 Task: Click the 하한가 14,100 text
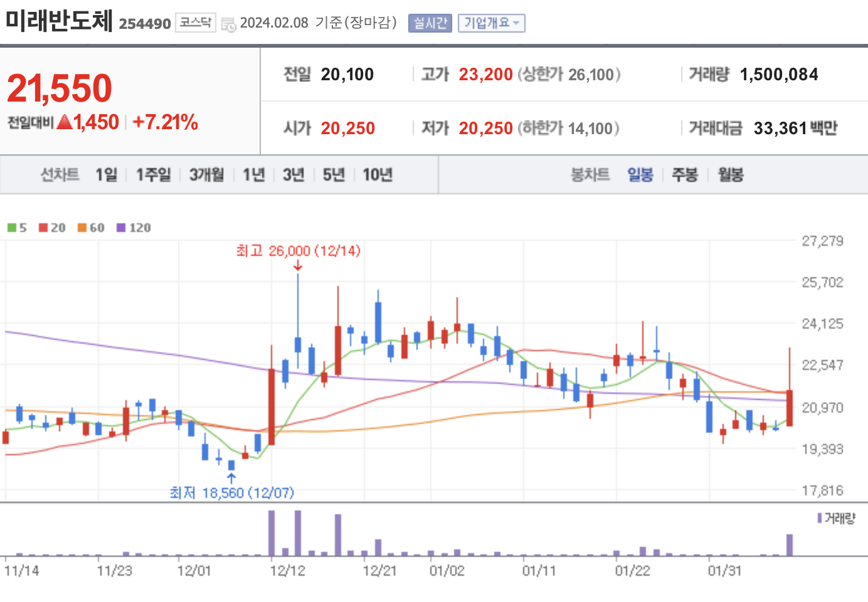click(568, 128)
